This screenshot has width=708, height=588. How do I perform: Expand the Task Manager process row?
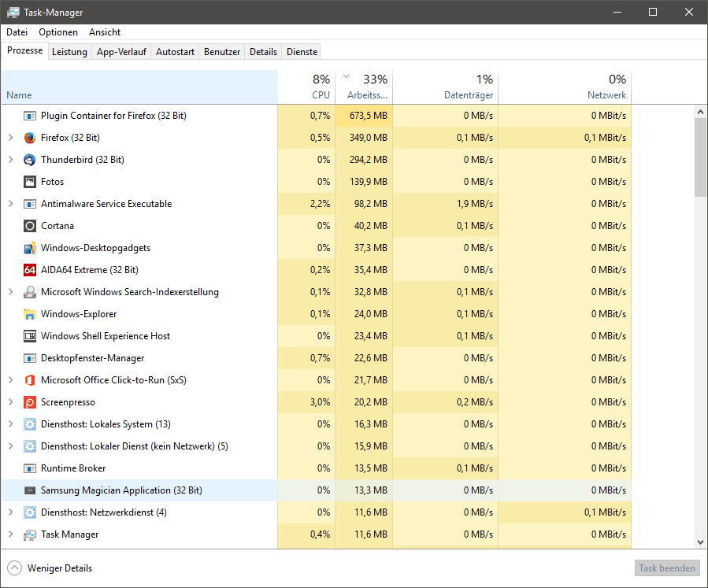click(x=11, y=534)
